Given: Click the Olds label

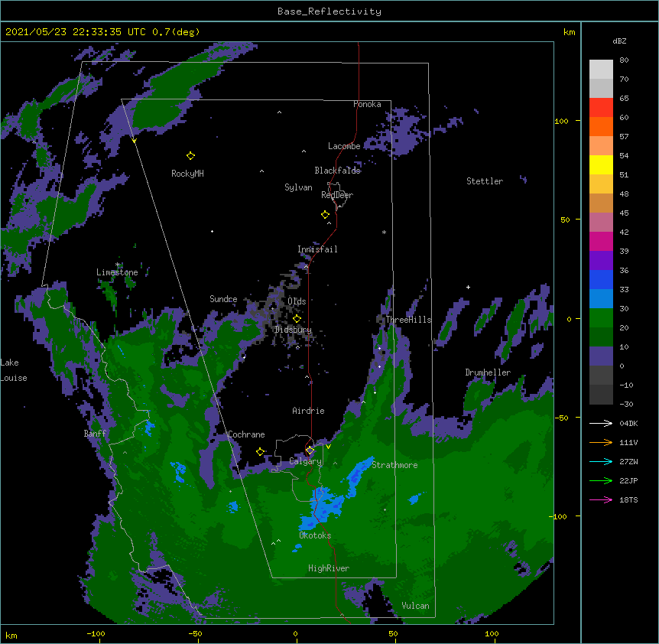Looking at the screenshot, I should click(x=297, y=301).
